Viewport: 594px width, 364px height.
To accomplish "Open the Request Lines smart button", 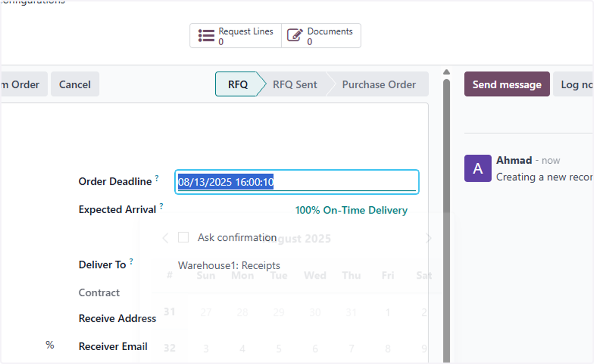I will pyautogui.click(x=236, y=36).
